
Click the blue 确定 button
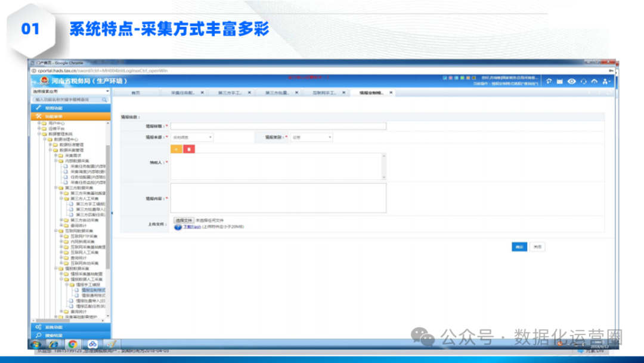click(519, 247)
